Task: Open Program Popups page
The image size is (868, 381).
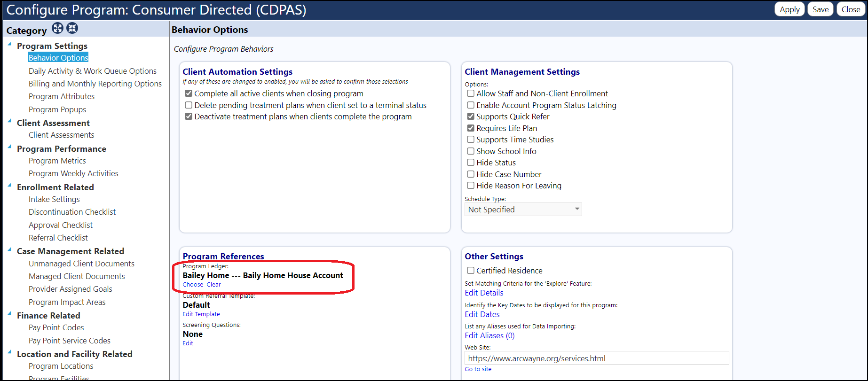Action: pyautogui.click(x=57, y=109)
